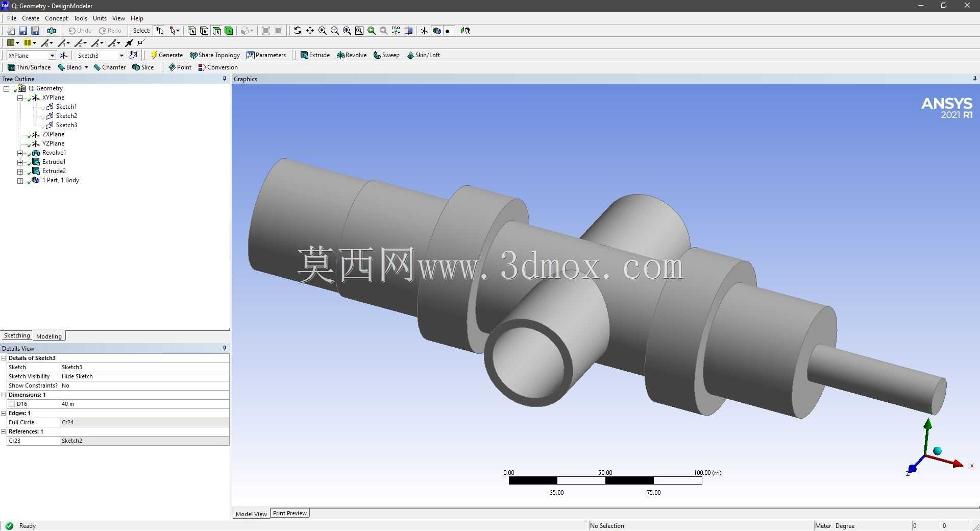Screen dimensions: 980x531
Task: Switch to the Print Preview tab
Action: (x=289, y=513)
